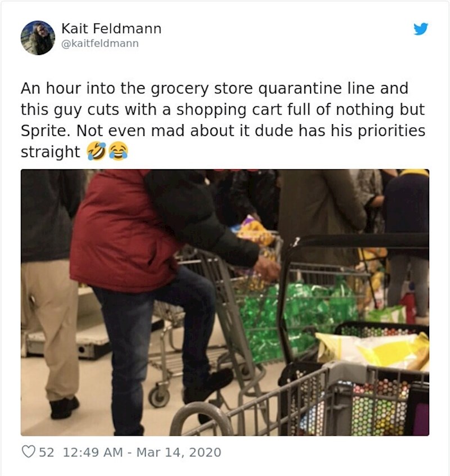Viewport: 450px width, 476px height.
Task: Open the attached grocery store photo
Action: point(225,302)
